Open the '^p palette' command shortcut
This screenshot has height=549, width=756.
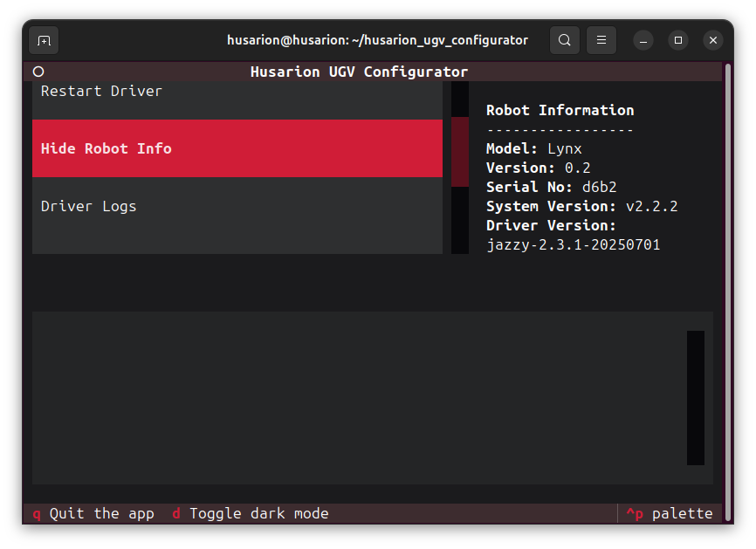coord(670,514)
